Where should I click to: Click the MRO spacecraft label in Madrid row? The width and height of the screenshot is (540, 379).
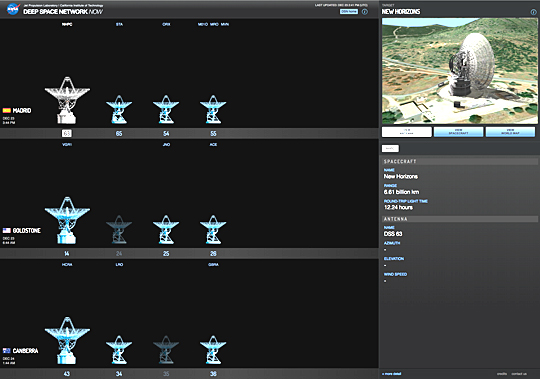[x=214, y=24]
